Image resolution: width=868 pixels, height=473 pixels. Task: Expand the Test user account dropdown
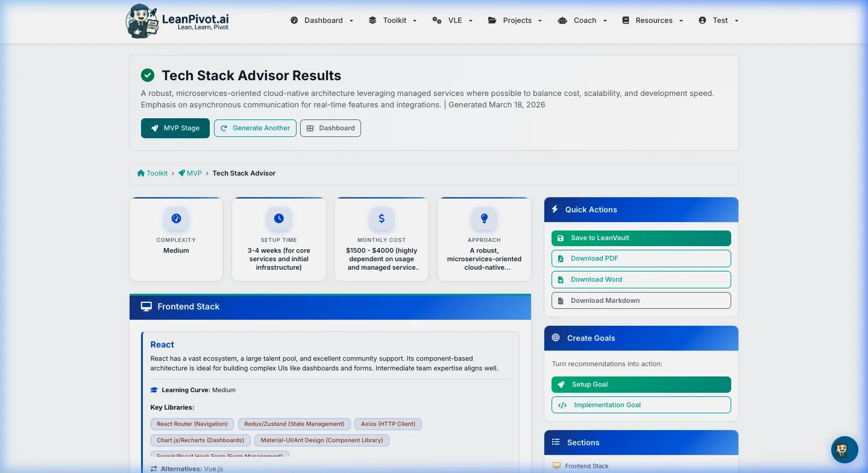pyautogui.click(x=719, y=21)
